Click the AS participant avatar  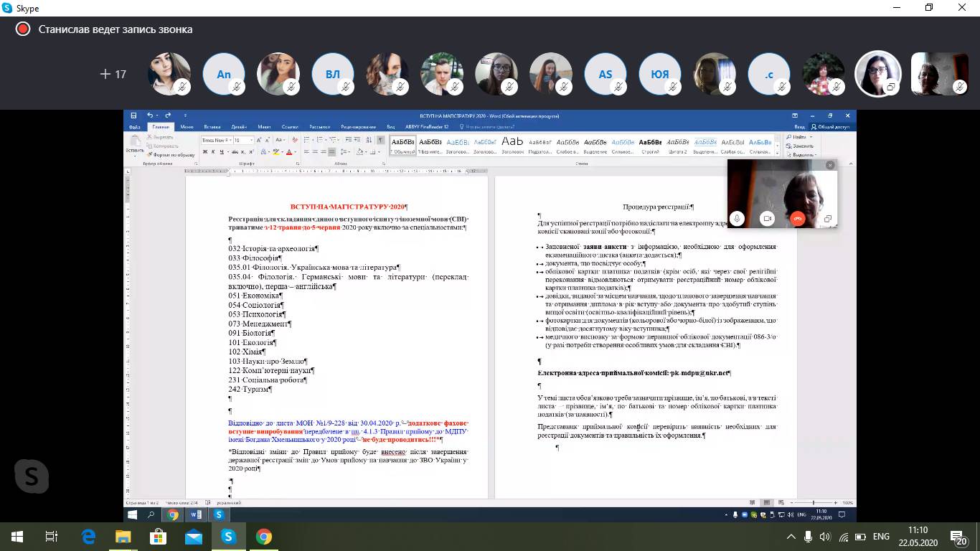click(606, 74)
